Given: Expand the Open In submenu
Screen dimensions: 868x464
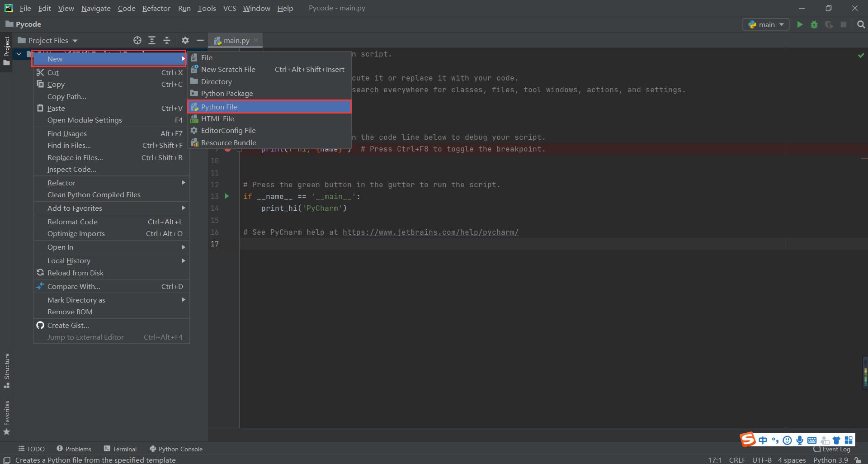Looking at the screenshot, I should [111, 247].
